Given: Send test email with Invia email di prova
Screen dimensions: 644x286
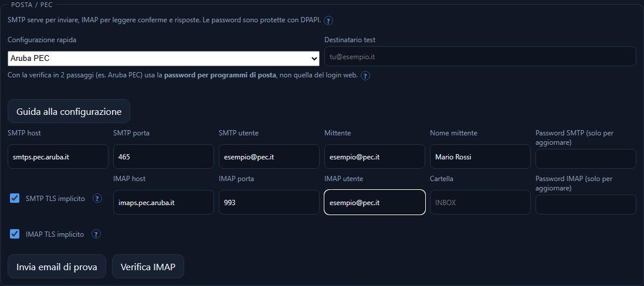Looking at the screenshot, I should pos(57,267).
